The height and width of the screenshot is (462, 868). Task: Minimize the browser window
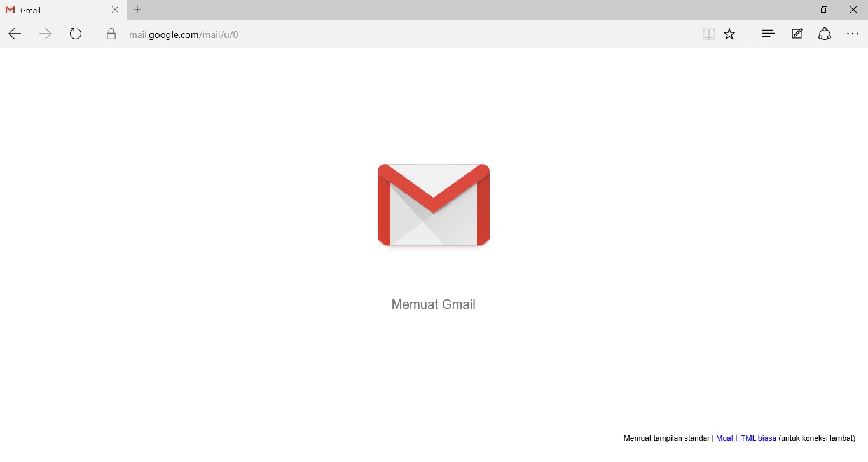[795, 10]
